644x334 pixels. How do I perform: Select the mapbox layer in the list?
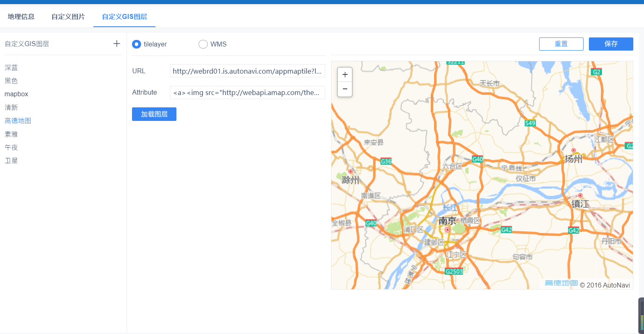pyautogui.click(x=16, y=94)
